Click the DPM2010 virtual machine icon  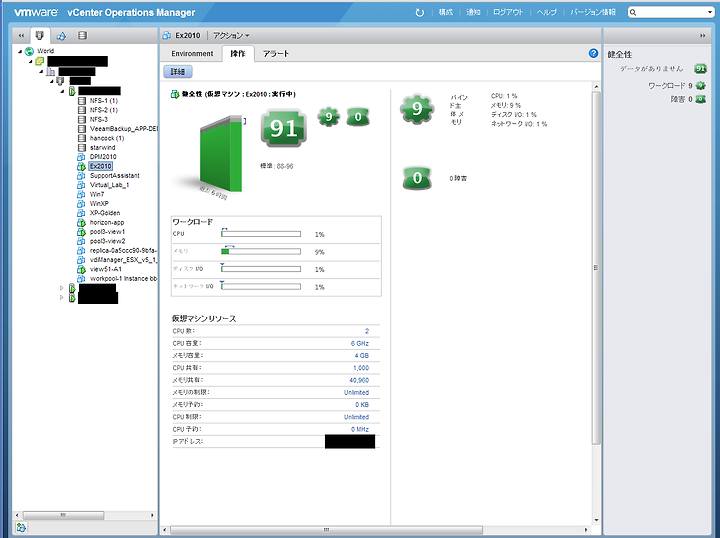point(81,157)
